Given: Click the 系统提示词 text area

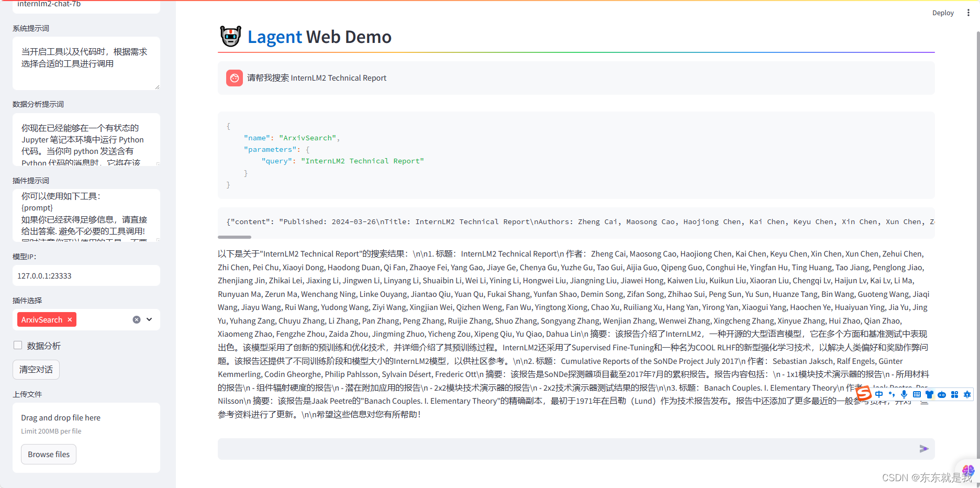Looking at the screenshot, I should 86,63.
